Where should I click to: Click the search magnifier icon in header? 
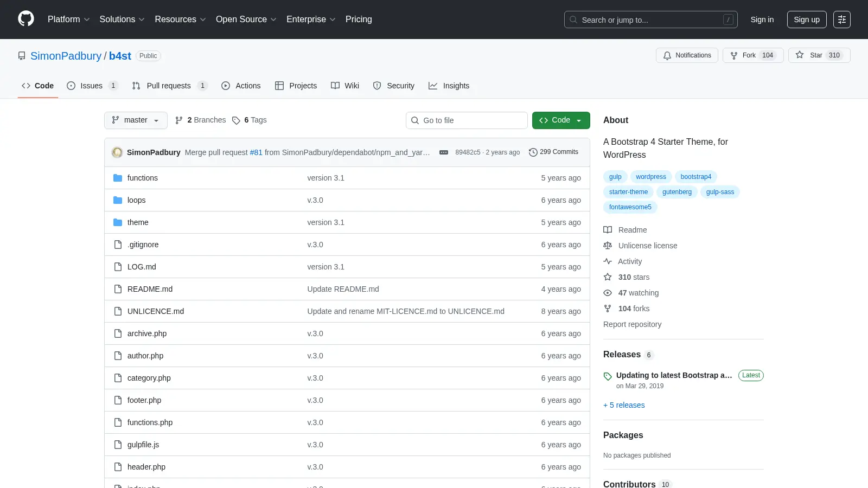pos(573,20)
